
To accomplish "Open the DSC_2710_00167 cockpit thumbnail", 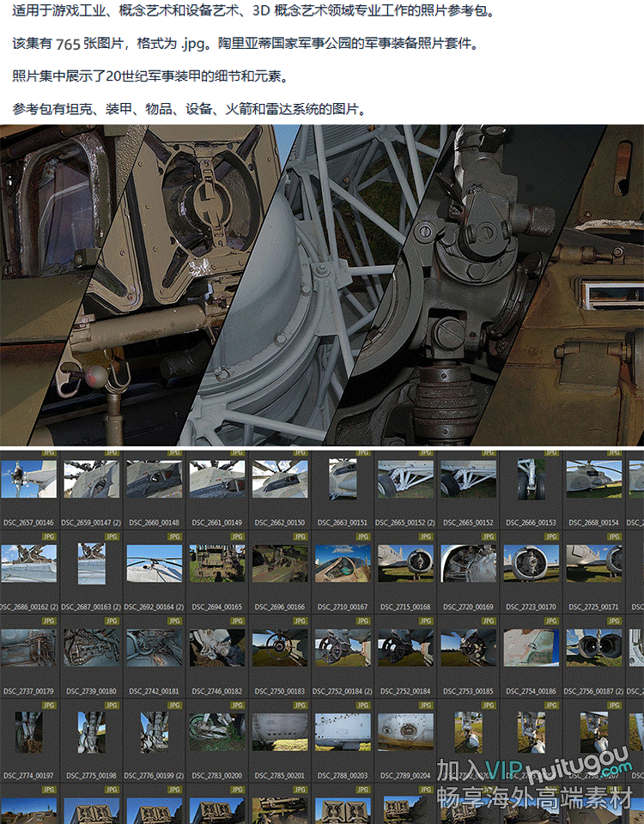I will pos(343,563).
